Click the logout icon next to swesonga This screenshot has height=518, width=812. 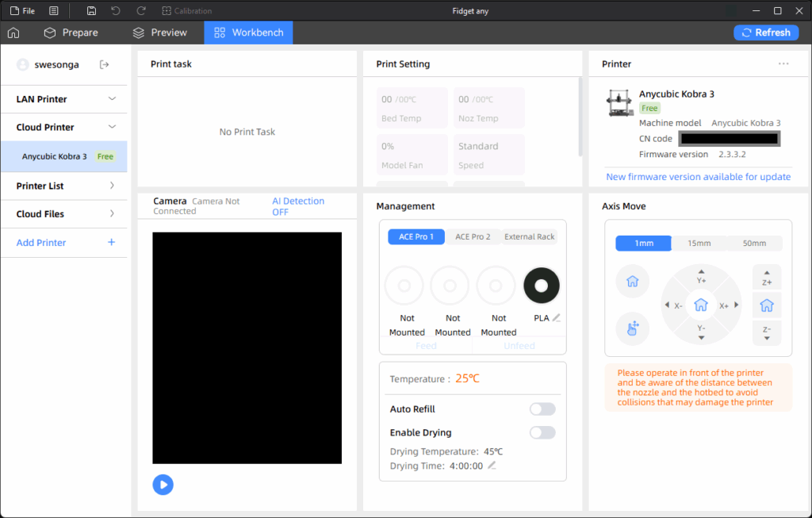(x=105, y=64)
